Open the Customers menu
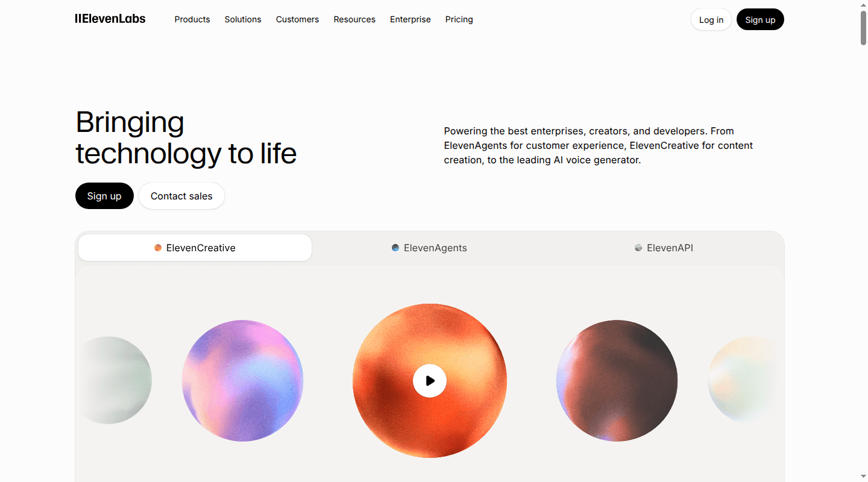Viewport: 868px width, 482px height. click(x=297, y=19)
